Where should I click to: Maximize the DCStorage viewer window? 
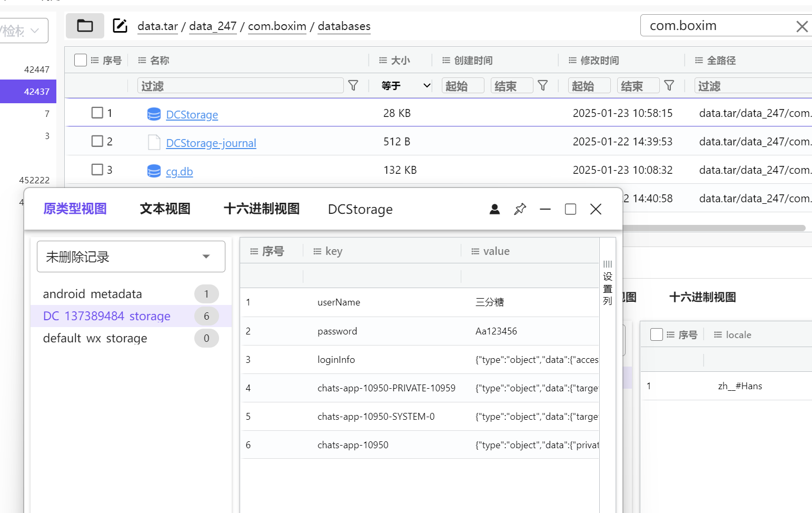pos(570,209)
